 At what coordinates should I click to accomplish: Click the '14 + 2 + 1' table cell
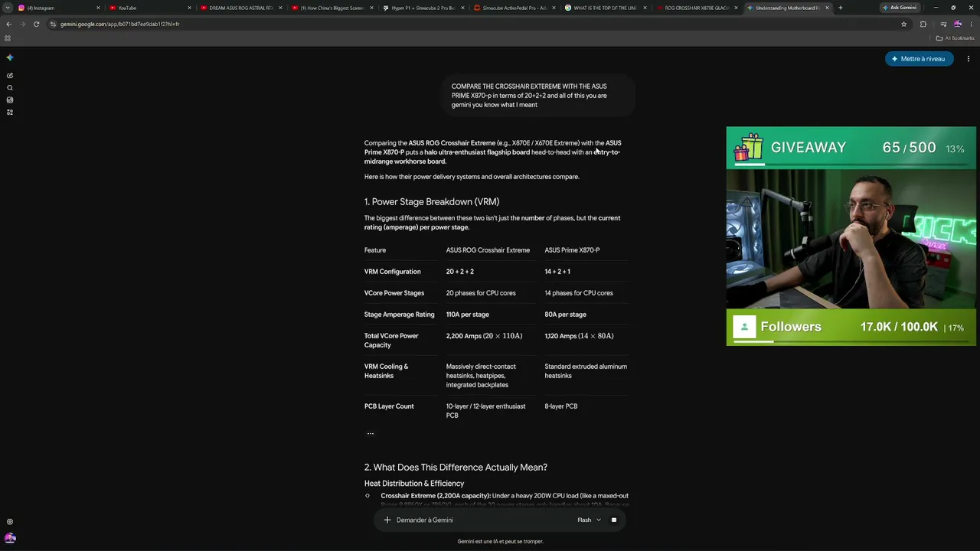point(557,272)
